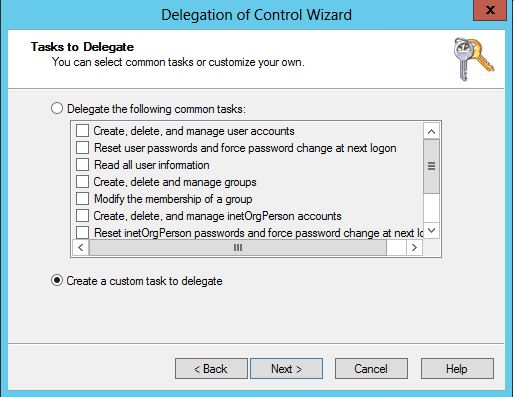Select 'Create a custom task to delegate' option
514x397 pixels.
point(57,280)
